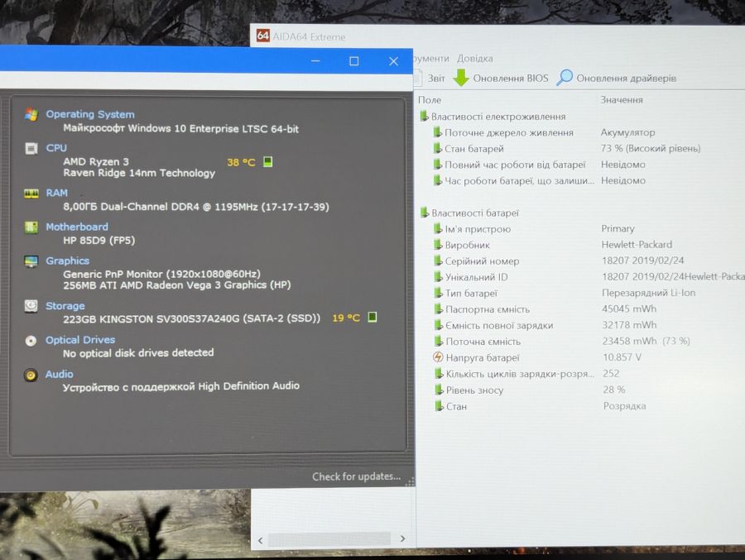
Task: Minimize the Speccy window
Action: click(x=315, y=60)
